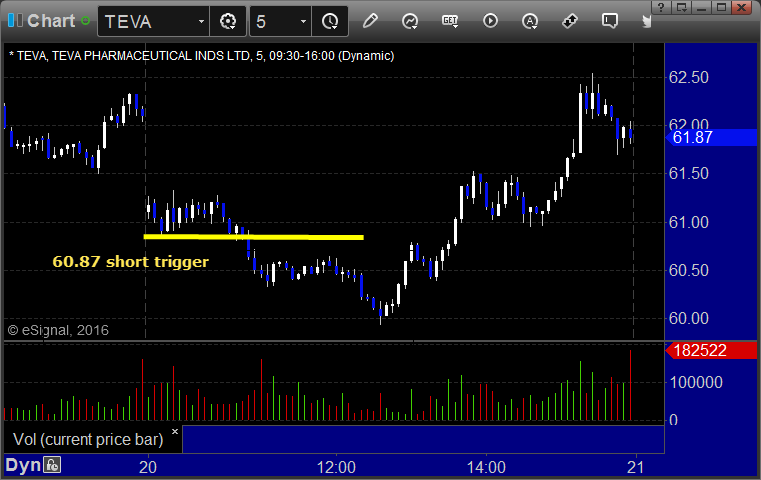Viewport: 761px width, 480px height.
Task: Click the Vol (current price bar) label
Action: click(x=88, y=439)
